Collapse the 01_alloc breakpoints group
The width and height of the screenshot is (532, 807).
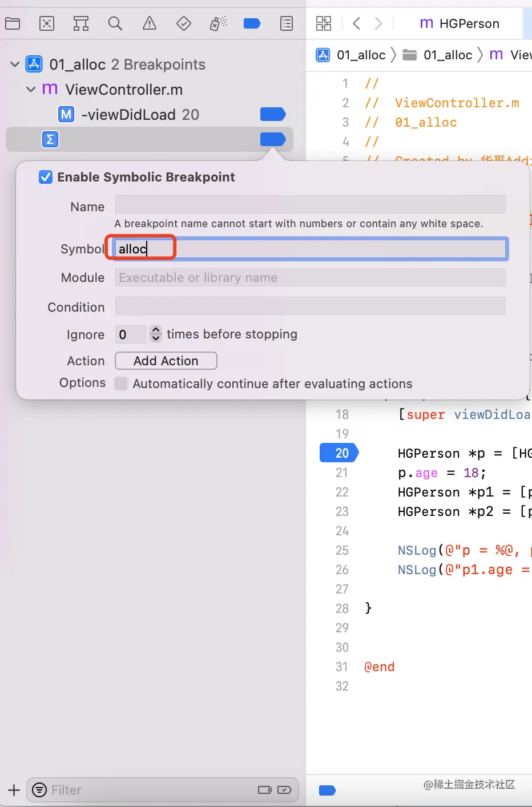click(x=15, y=64)
